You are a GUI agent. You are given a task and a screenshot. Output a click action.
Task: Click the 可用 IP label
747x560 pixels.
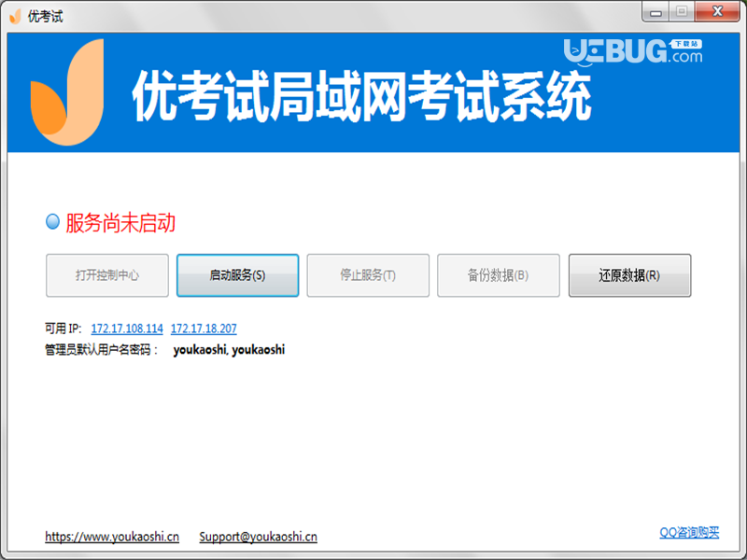[x=63, y=329]
